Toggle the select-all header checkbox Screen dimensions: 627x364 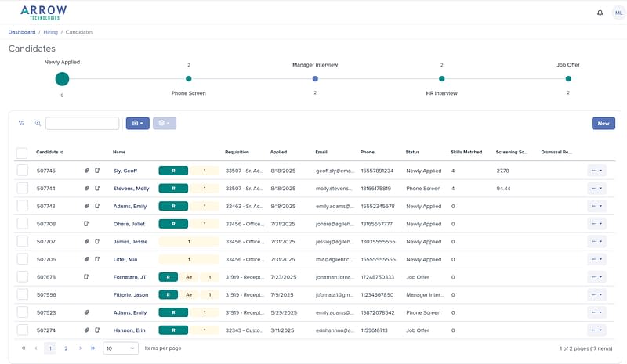[x=22, y=153]
